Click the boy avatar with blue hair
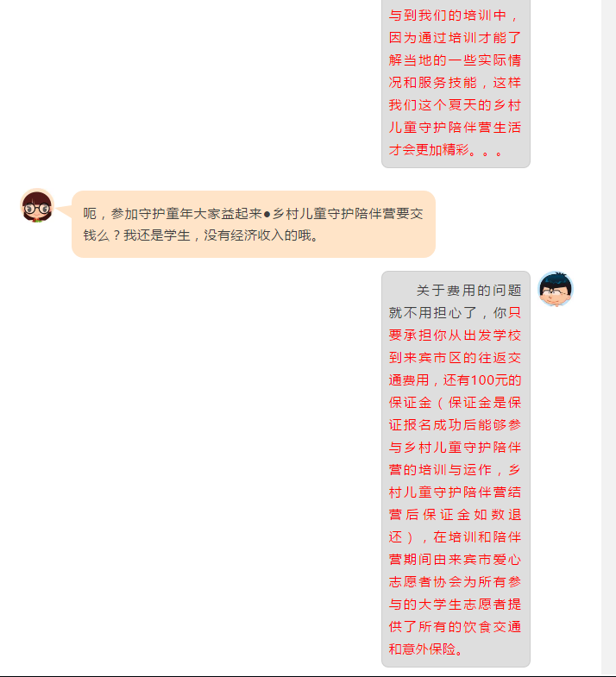 [x=556, y=289]
